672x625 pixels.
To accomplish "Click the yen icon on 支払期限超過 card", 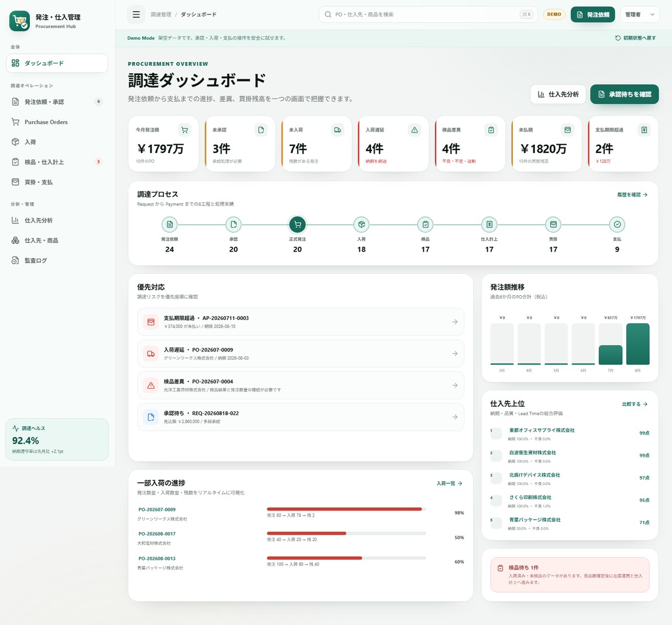I will point(644,130).
